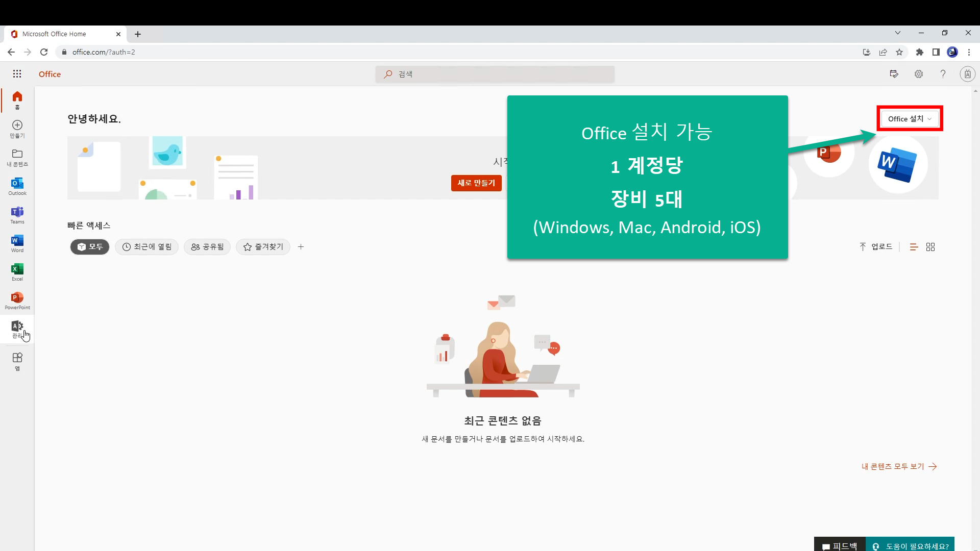Expand Office 설치 dropdown
The image size is (980, 551).
[x=910, y=119]
